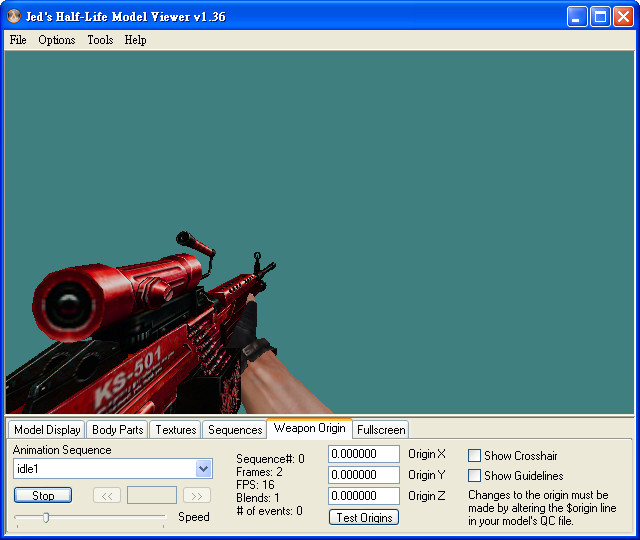Image resolution: width=640 pixels, height=540 pixels.
Task: Enable the Show Crosshair checkbox
Action: click(474, 456)
